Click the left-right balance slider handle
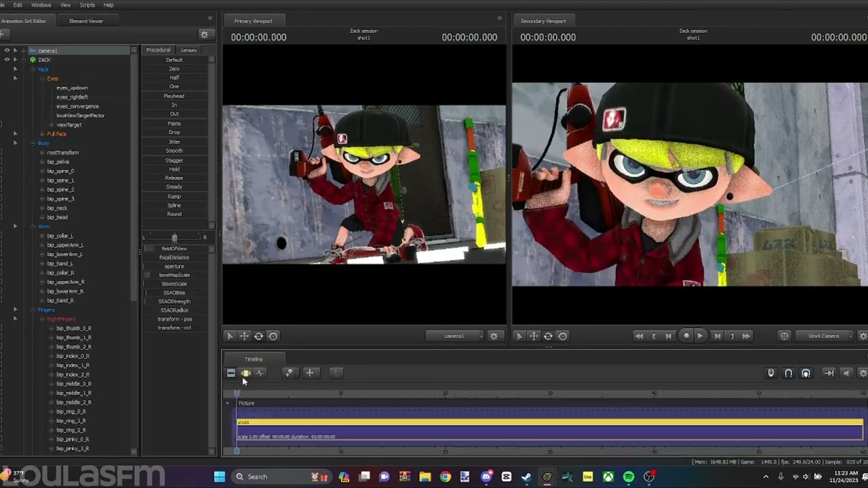 174,237
